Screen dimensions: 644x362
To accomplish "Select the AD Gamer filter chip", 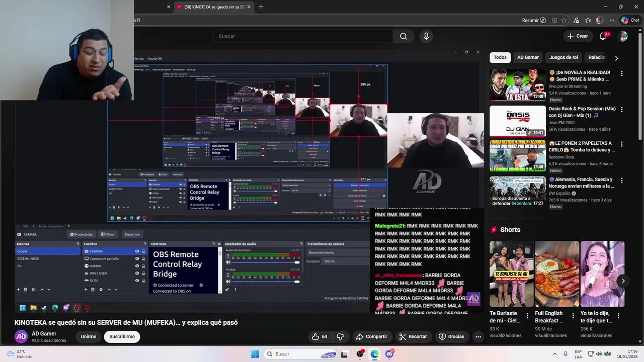I will tap(528, 57).
